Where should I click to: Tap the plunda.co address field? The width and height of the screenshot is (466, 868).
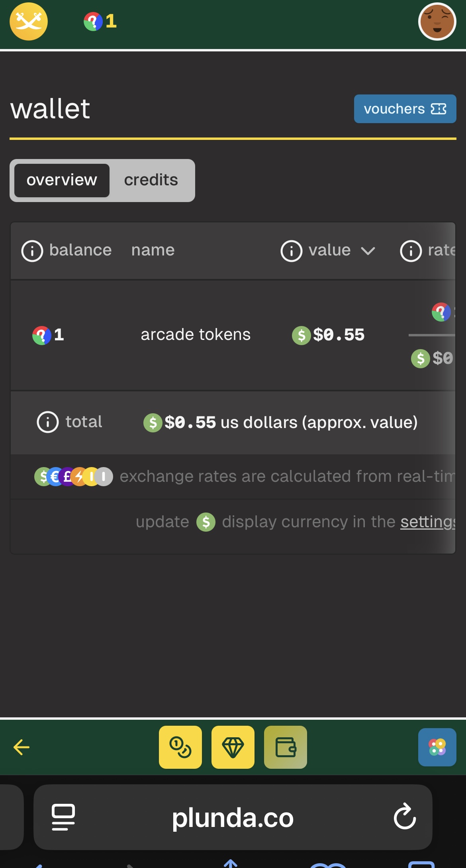coord(233,818)
